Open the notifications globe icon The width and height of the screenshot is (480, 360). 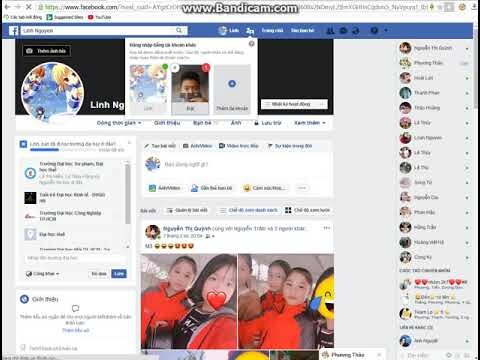click(x=356, y=31)
